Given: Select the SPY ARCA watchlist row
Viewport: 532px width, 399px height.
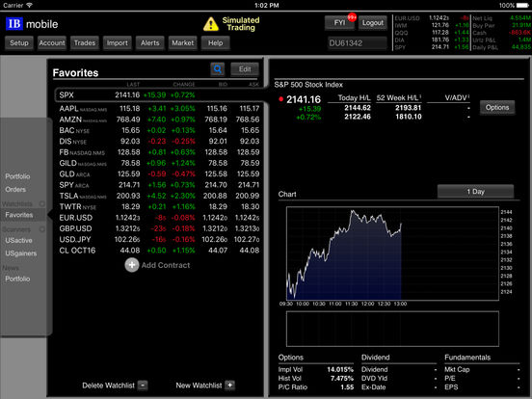Looking at the screenshot, I should 159,185.
